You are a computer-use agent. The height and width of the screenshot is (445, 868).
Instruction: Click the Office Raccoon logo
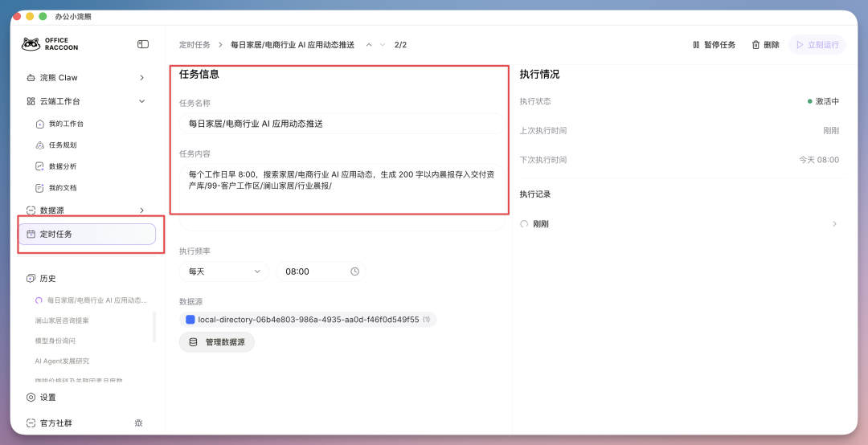click(x=50, y=44)
